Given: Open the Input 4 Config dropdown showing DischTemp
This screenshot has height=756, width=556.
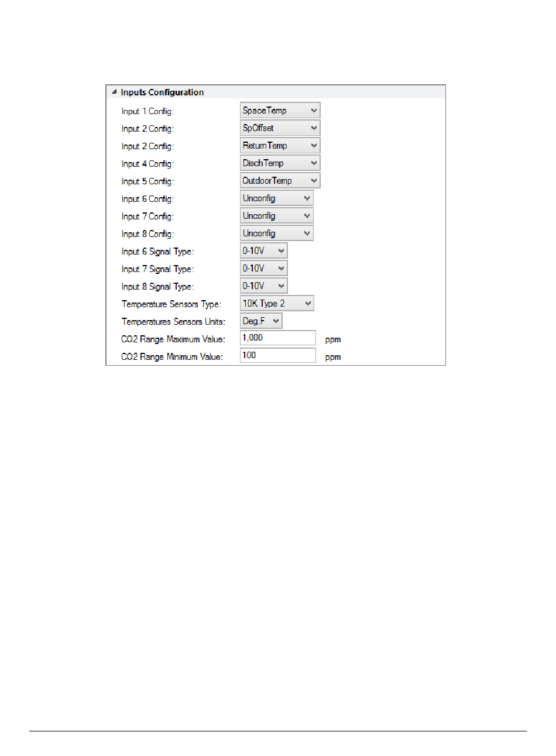Looking at the screenshot, I should (280, 163).
